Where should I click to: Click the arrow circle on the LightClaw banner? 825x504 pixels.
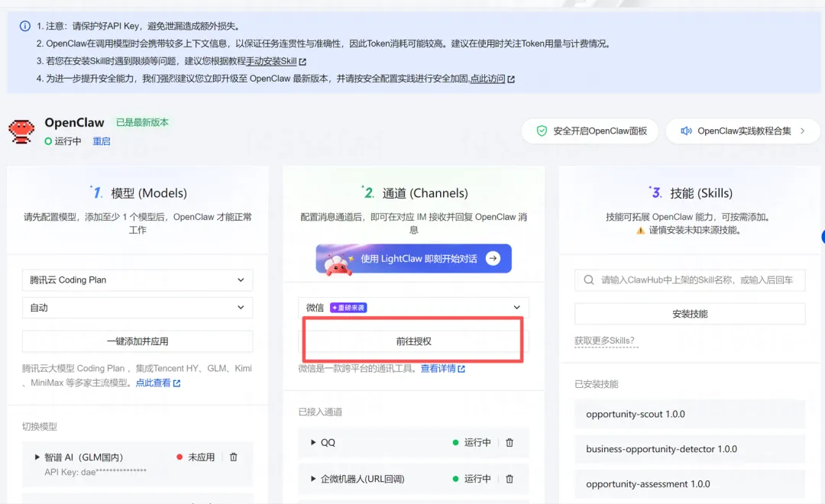click(x=493, y=258)
